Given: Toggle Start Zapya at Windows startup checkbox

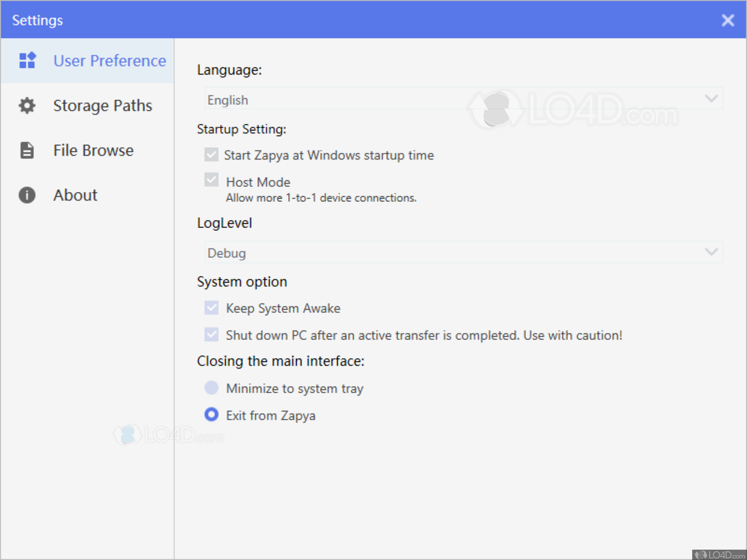Looking at the screenshot, I should tap(211, 155).
